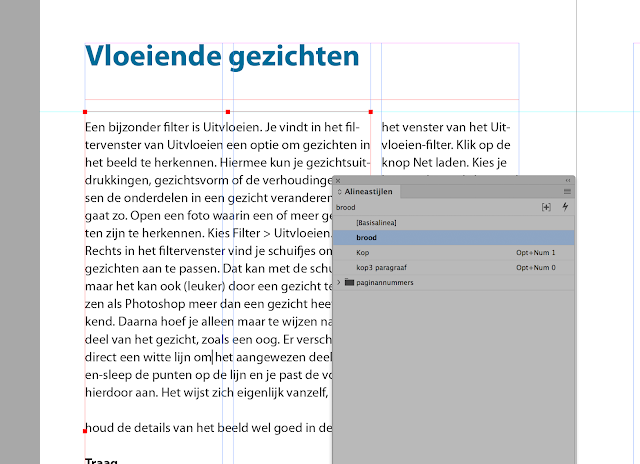The image size is (640, 464).
Task: Select the paginannummers folder
Action: point(349,282)
